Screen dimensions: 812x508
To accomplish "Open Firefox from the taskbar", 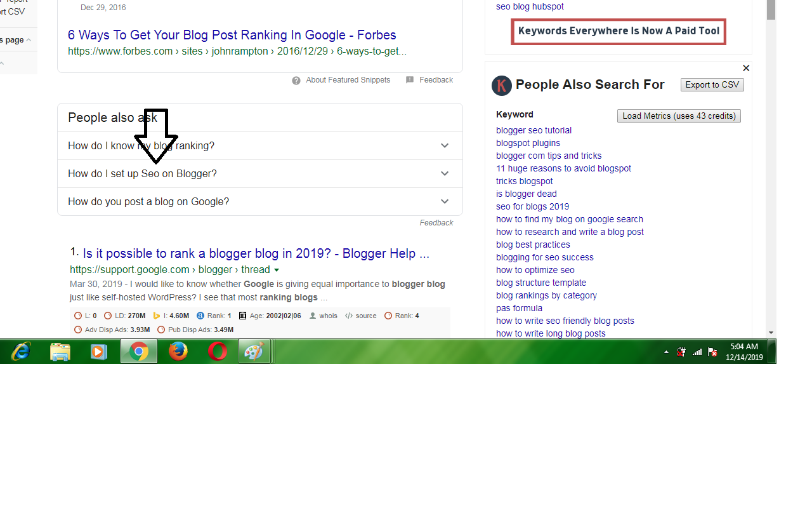I will coord(178,351).
